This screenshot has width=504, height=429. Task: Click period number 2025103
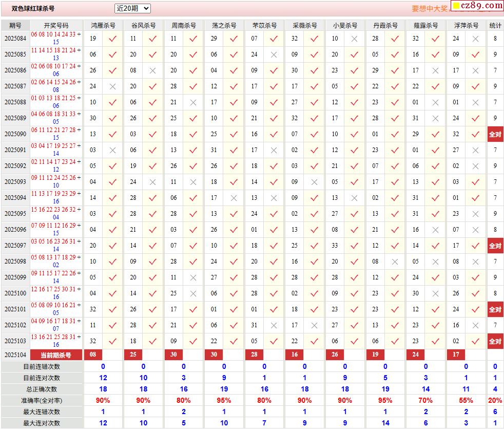point(15,341)
